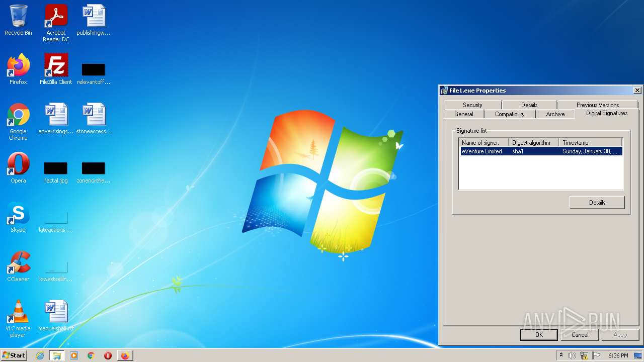Click the taskbar clock showing 6:36 PM

(x=618, y=355)
